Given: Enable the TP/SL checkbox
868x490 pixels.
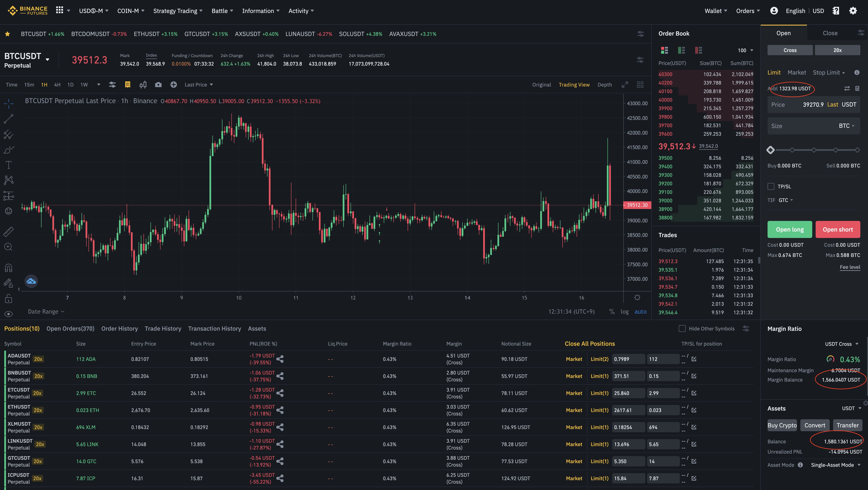Looking at the screenshot, I should 771,186.
